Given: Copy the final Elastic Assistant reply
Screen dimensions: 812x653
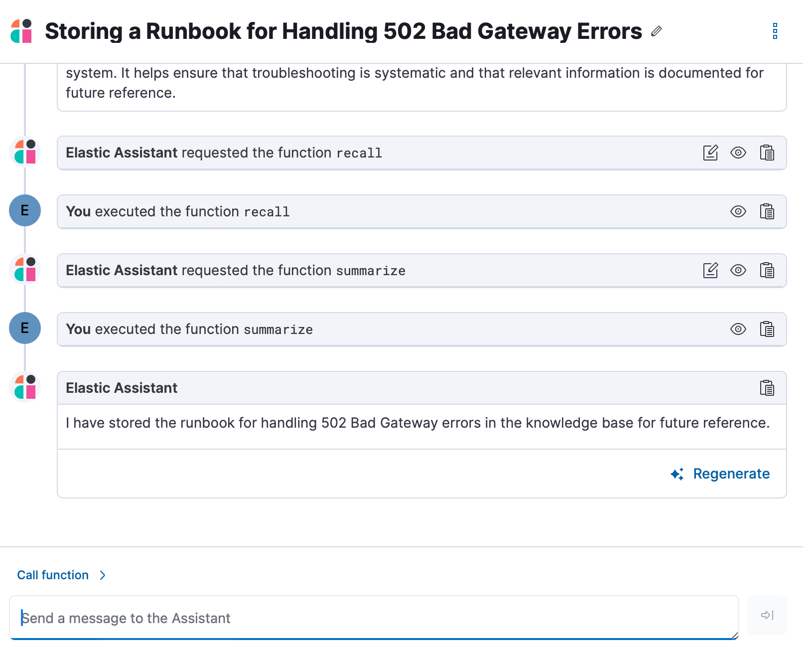Looking at the screenshot, I should (x=767, y=388).
